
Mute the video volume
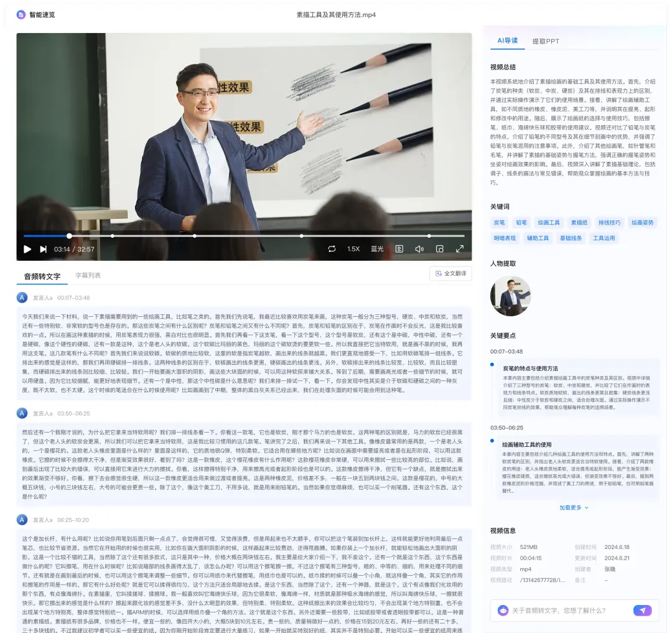click(x=419, y=249)
